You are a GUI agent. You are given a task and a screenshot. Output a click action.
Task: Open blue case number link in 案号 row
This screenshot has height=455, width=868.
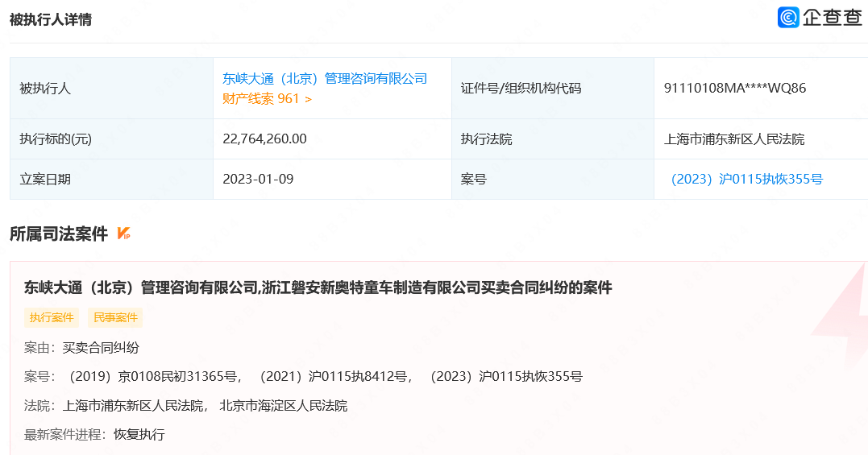(745, 179)
